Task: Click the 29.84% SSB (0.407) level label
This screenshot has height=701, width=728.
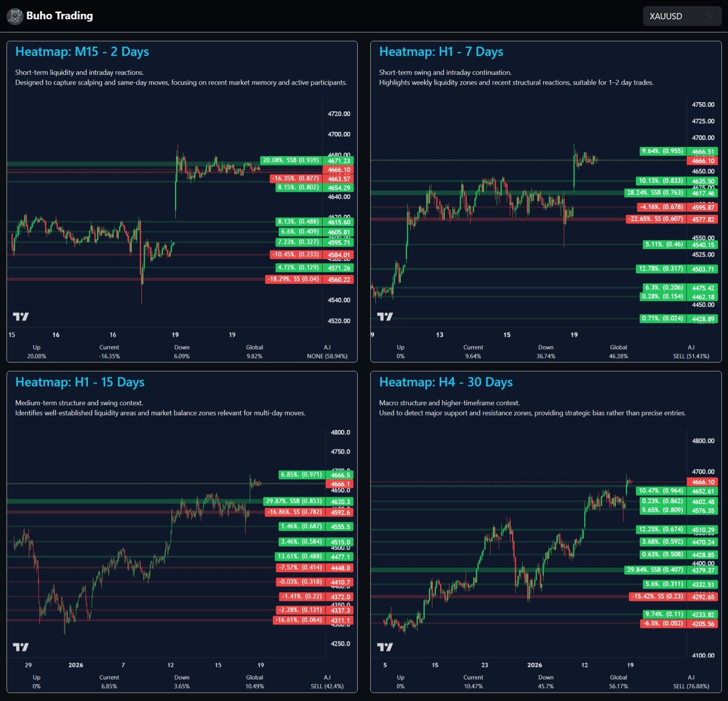Action: click(x=655, y=570)
